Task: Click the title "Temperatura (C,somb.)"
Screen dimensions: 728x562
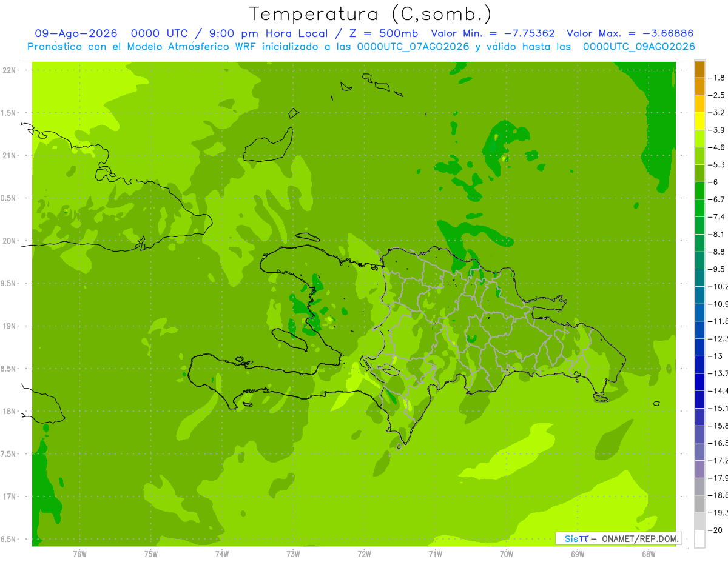Action: (x=371, y=15)
